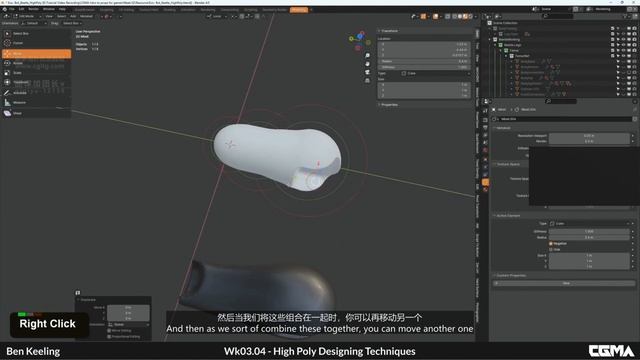Open the File menu
Screen dimensions: 640x360
(x=12, y=9)
